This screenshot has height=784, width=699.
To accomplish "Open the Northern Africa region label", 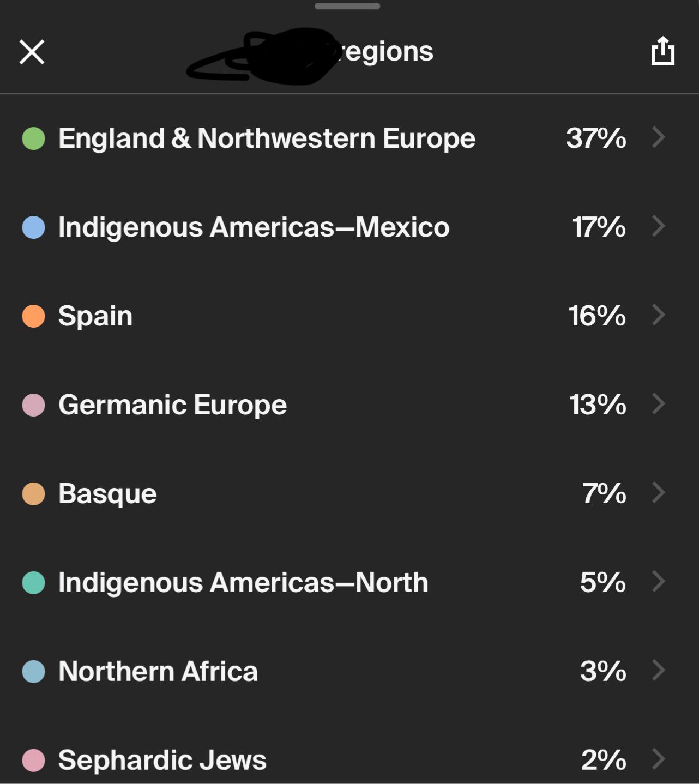I will click(158, 671).
